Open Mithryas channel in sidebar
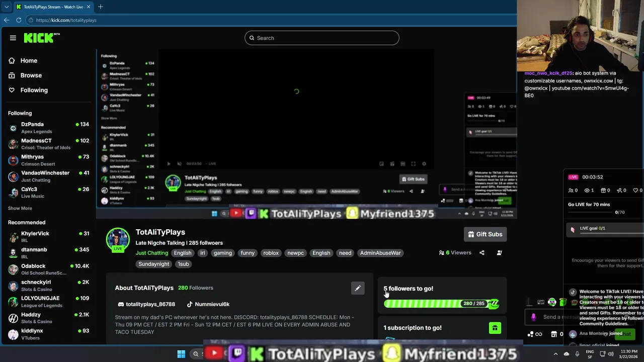This screenshot has height=362, width=644. [48, 160]
